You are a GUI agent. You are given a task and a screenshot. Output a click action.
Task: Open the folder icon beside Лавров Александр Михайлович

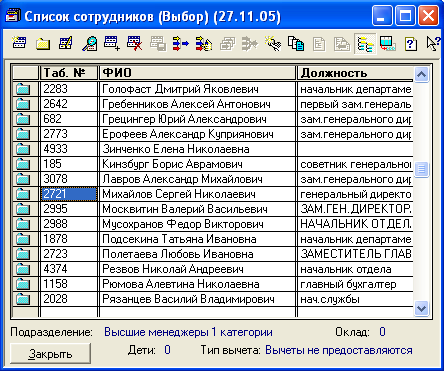23,179
